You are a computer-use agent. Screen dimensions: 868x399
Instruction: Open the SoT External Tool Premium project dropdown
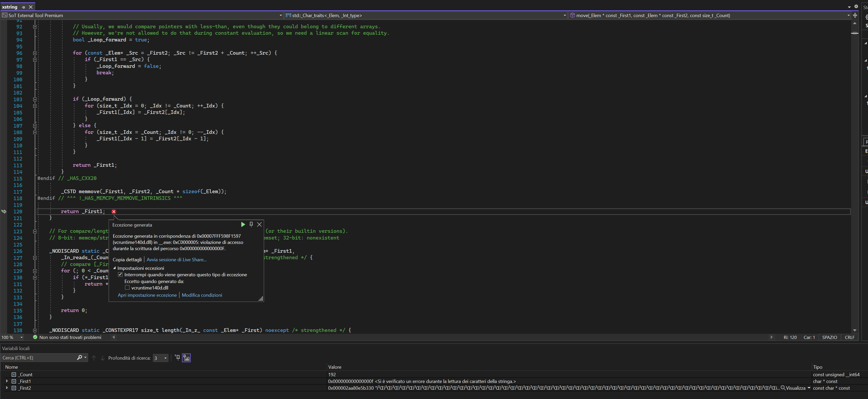[x=281, y=16]
